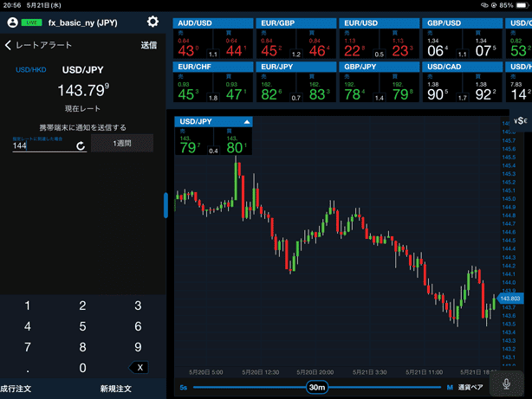532x399 pixels.
Task: Open EUR/CHF rate tile header
Action: coord(213,67)
